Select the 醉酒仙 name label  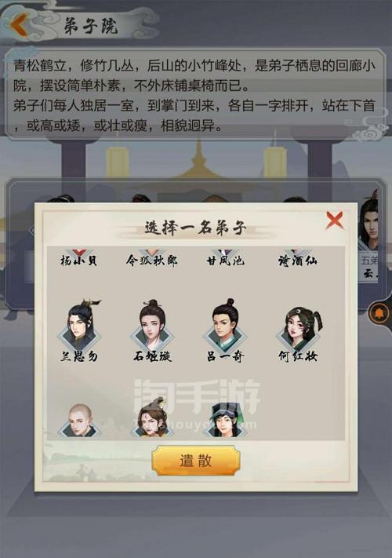click(x=298, y=261)
